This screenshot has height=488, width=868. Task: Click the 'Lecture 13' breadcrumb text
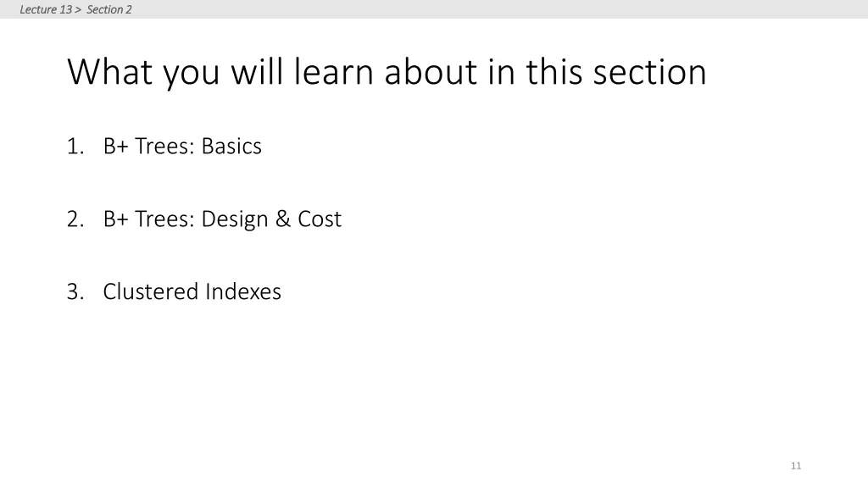(46, 9)
